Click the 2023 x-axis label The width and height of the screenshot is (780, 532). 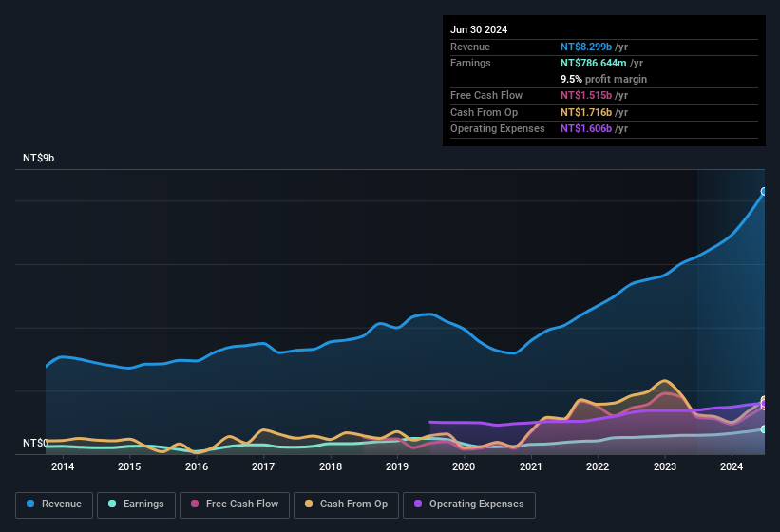[665, 466]
